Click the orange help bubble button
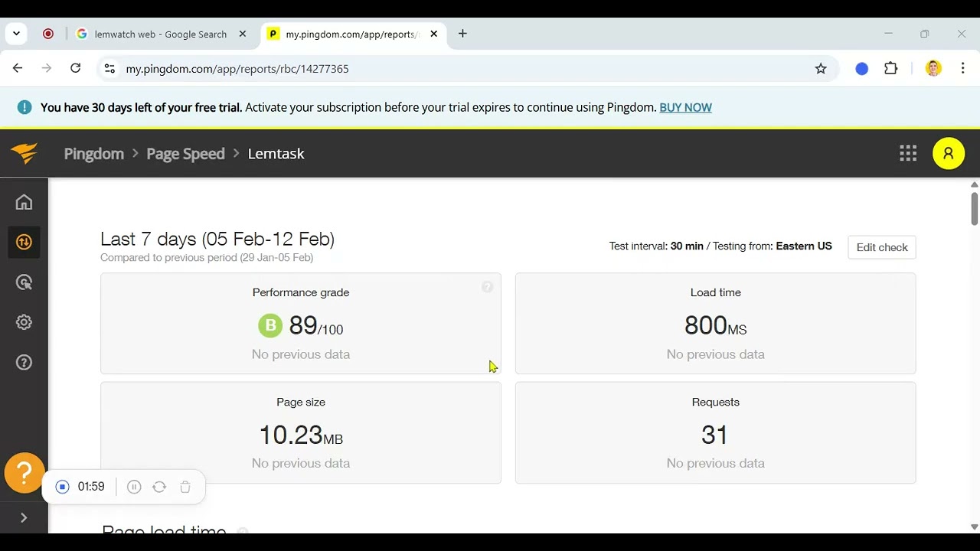The image size is (980, 551). [24, 473]
